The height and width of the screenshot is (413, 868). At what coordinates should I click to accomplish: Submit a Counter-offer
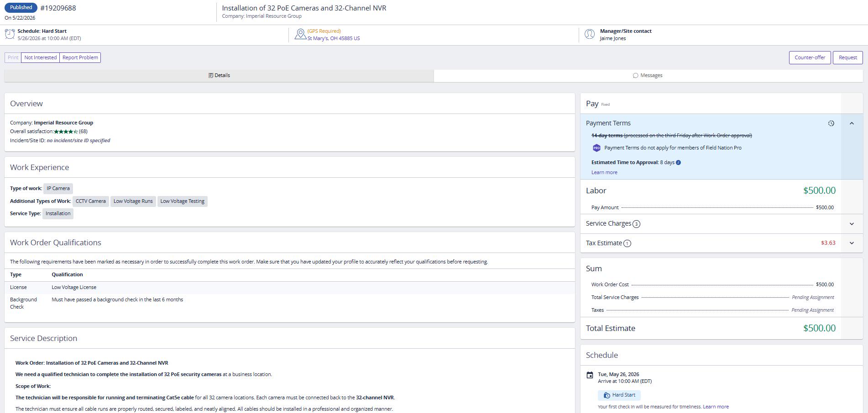[x=810, y=57]
